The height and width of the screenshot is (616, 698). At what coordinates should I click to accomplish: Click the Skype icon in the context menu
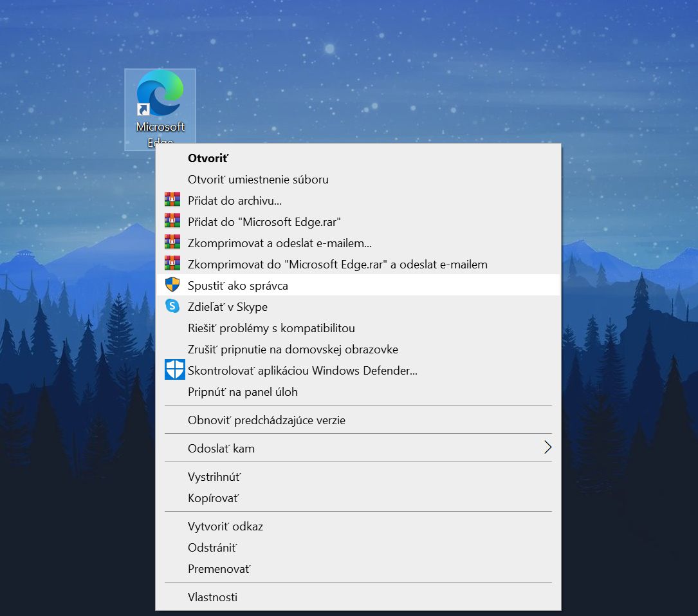point(172,306)
